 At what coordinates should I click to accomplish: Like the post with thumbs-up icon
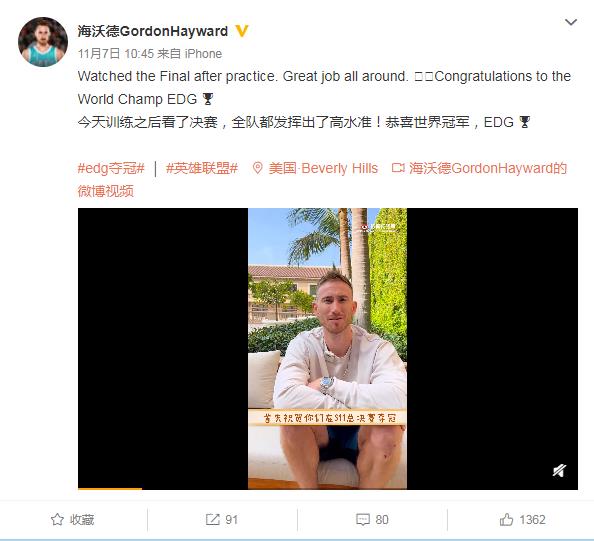click(x=506, y=519)
